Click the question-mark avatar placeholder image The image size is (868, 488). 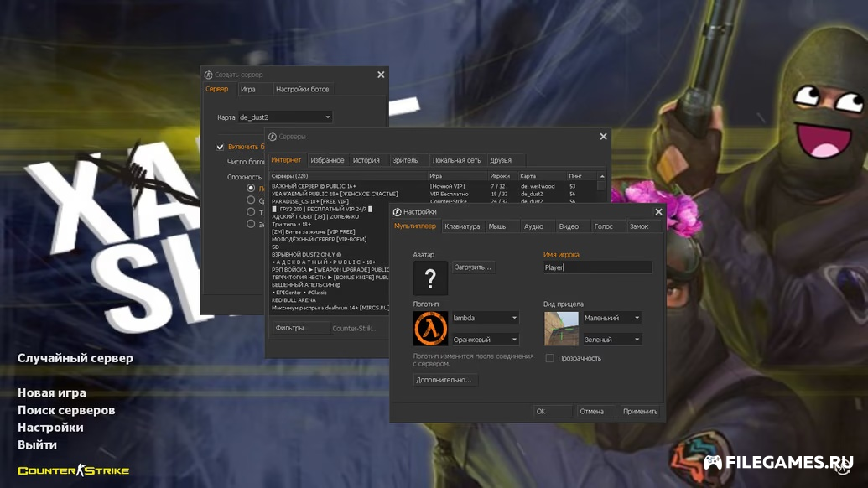430,278
